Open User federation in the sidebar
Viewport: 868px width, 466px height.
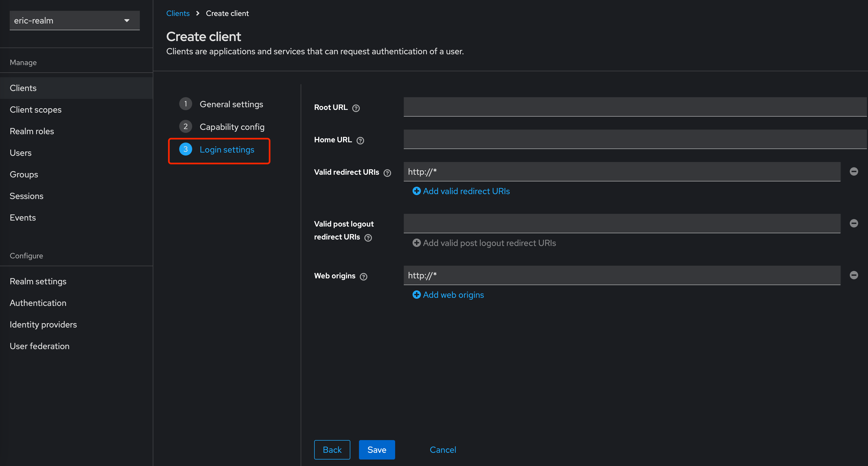76,346
